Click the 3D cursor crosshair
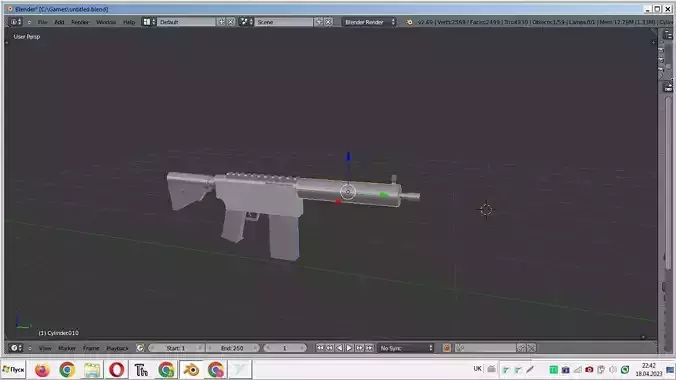The width and height of the screenshot is (676, 380). click(486, 210)
